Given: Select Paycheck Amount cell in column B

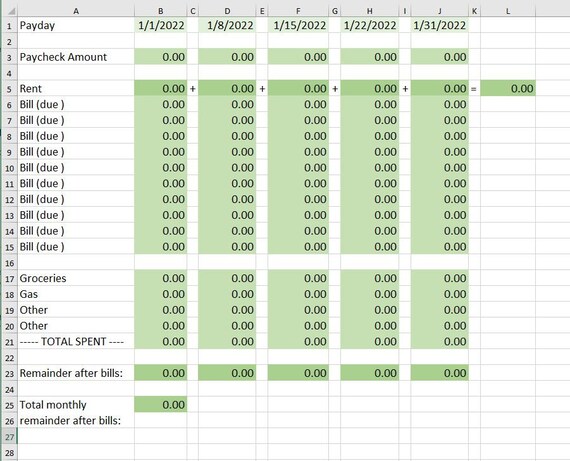Looking at the screenshot, I should [x=161, y=57].
